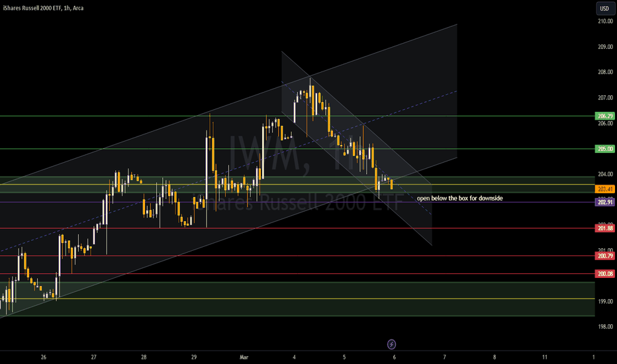Select the 205.00 green price label
This screenshot has height=364, width=617.
tap(605, 149)
